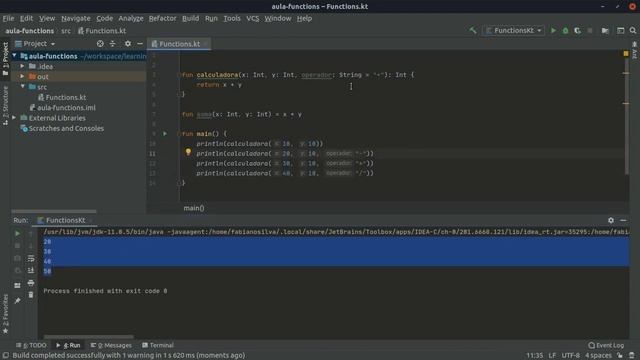This screenshot has height=360, width=640.
Task: Click the yellow warning indicator in editor corner
Action: (626, 54)
